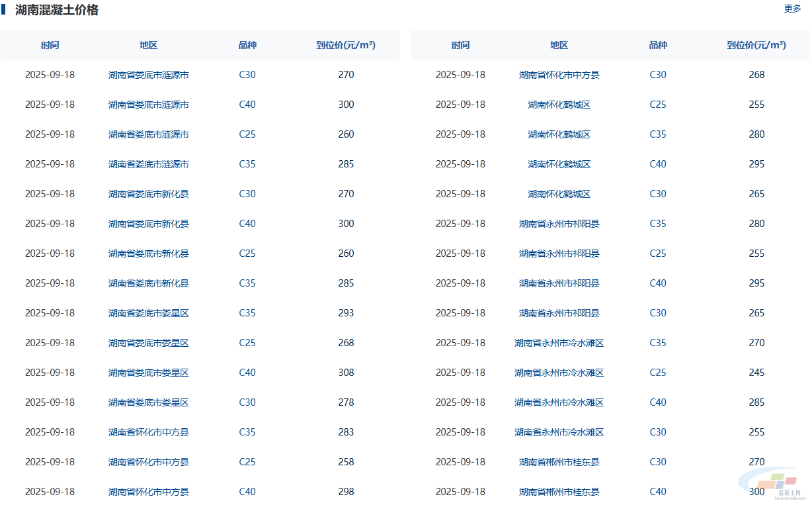Image resolution: width=812 pixels, height=507 pixels.
Task: Click C40 grade link priced at 298
Action: [247, 492]
